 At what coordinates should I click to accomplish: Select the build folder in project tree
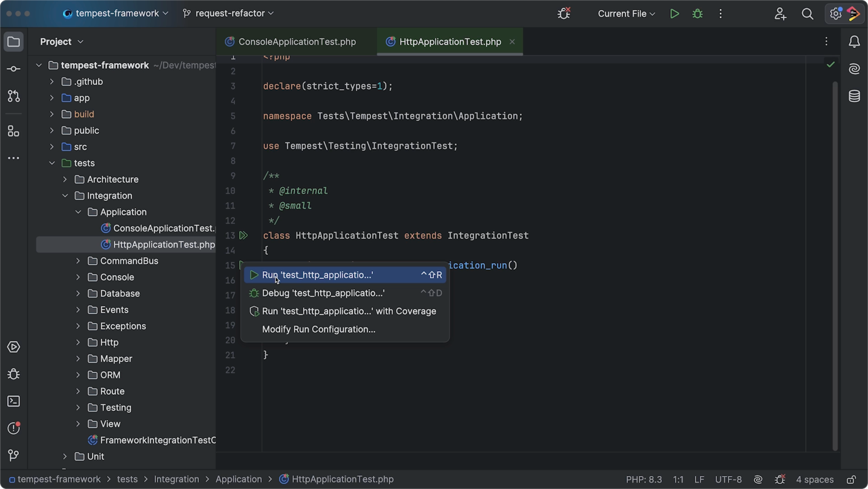(78, 114)
